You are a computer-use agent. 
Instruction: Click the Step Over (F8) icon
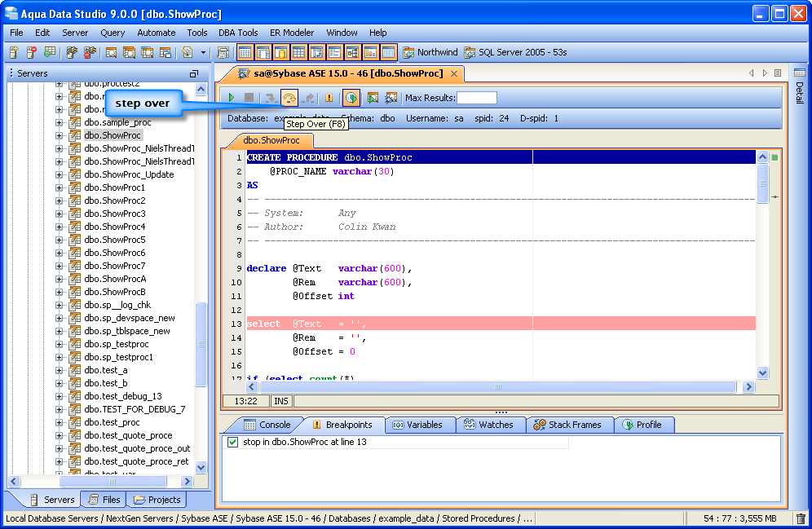(x=289, y=97)
